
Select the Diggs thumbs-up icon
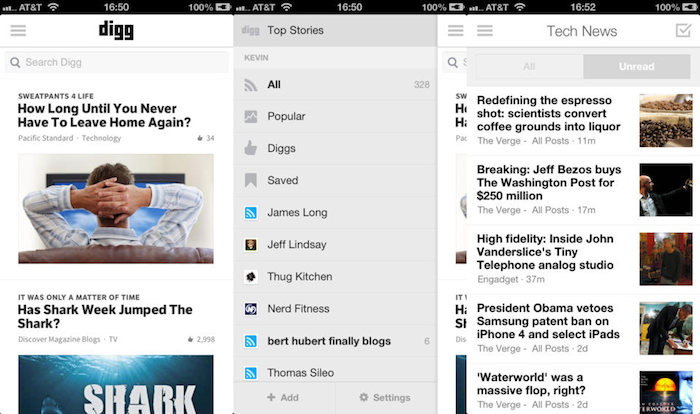(251, 149)
